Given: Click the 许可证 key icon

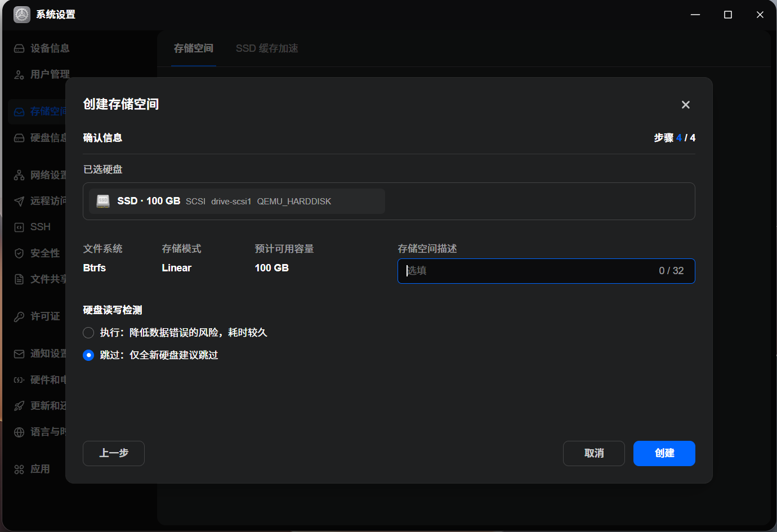Looking at the screenshot, I should click(19, 316).
